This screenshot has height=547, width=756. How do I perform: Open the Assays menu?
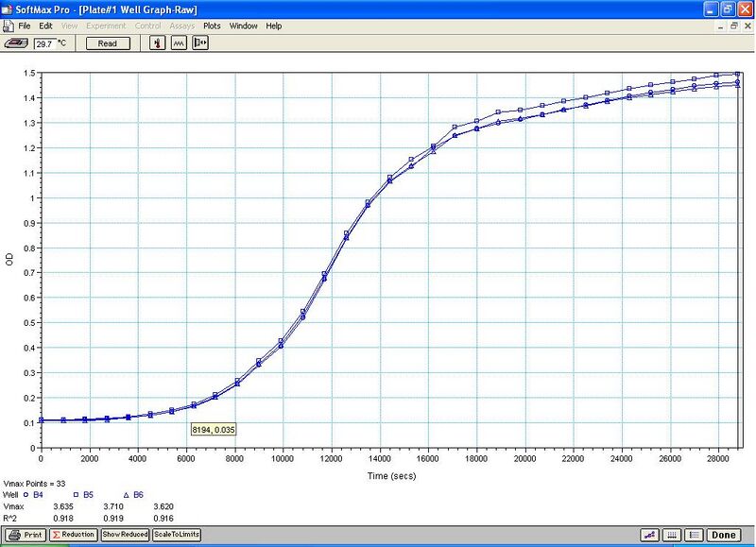click(x=182, y=26)
